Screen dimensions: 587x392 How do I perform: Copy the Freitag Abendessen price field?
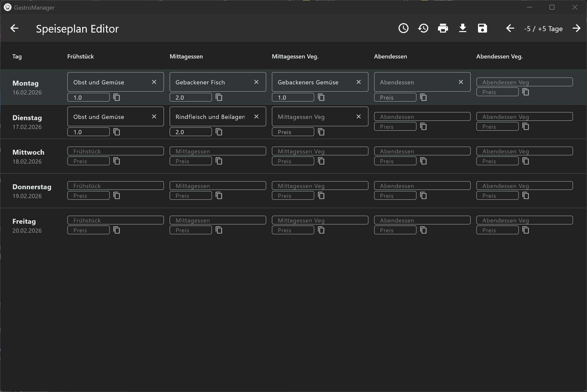[423, 230]
